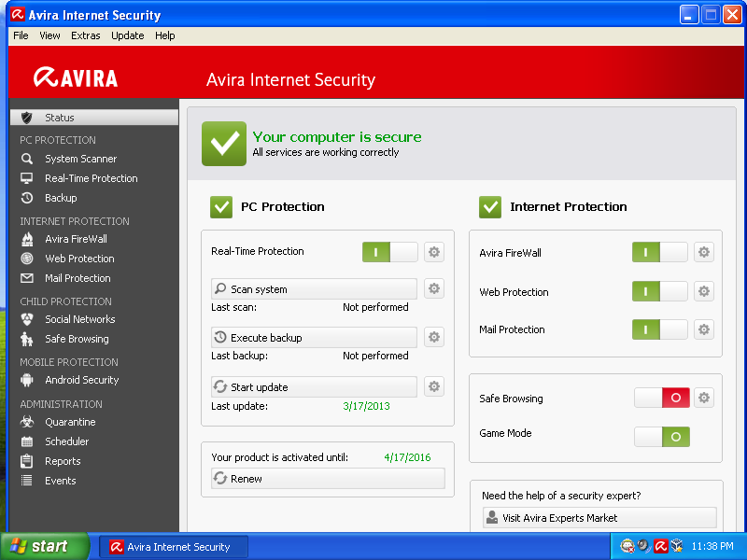Image resolution: width=747 pixels, height=560 pixels.
Task: Click the Scheduler calendar icon
Action: (x=27, y=441)
